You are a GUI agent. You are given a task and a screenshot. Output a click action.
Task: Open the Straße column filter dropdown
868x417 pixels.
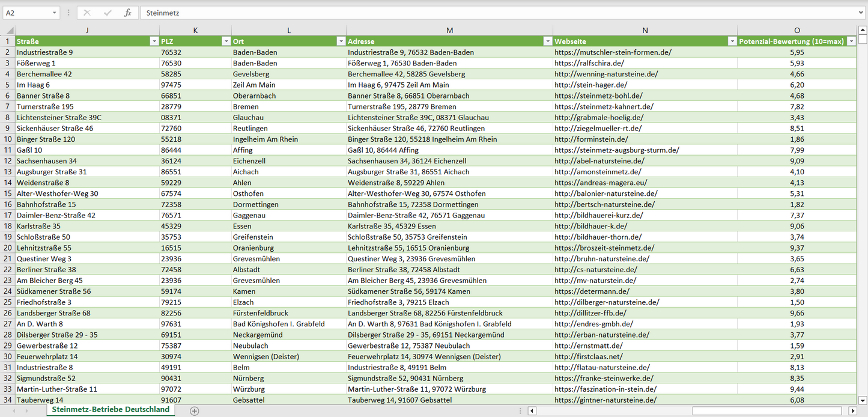coord(153,41)
